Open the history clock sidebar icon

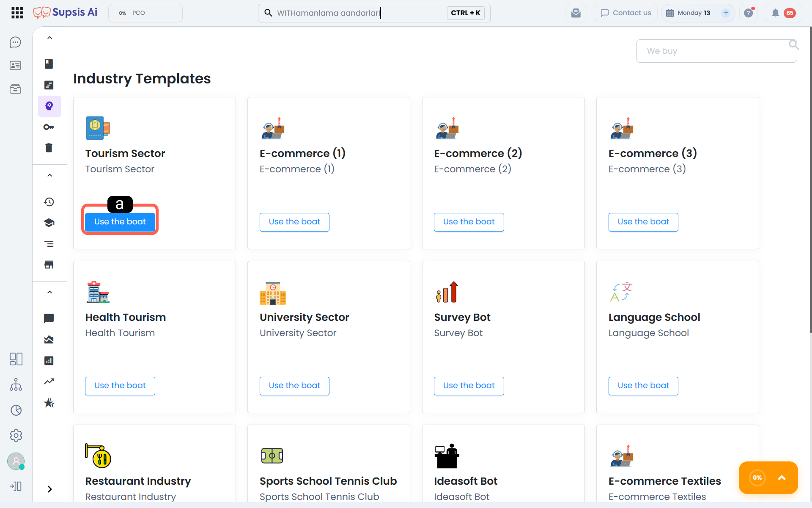pyautogui.click(x=49, y=202)
